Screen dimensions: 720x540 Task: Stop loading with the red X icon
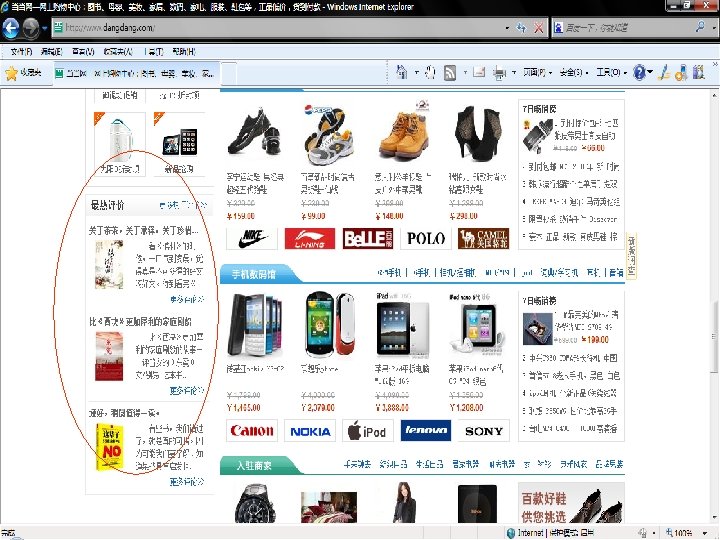click(539, 28)
